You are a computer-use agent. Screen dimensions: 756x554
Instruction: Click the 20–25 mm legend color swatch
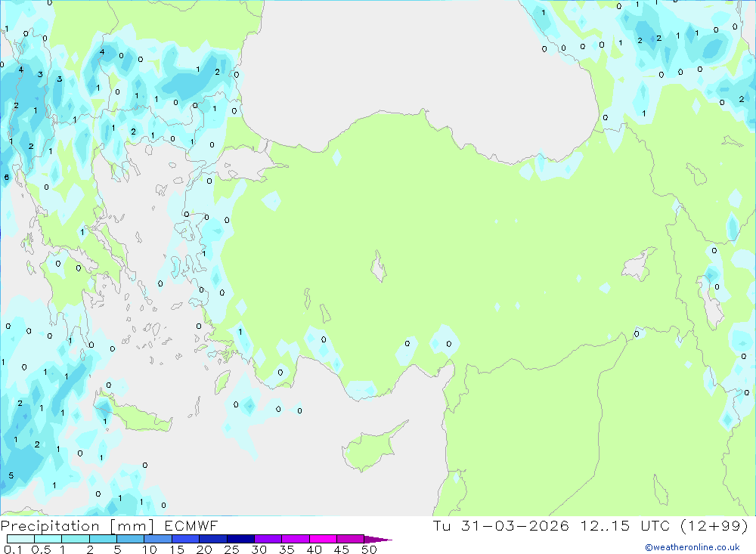click(x=213, y=539)
